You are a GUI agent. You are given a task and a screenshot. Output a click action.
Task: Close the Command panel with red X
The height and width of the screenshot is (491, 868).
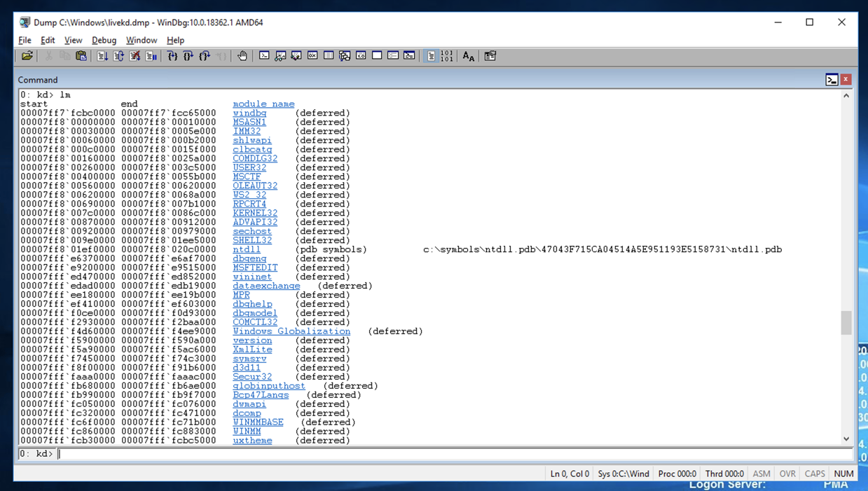[x=846, y=80]
